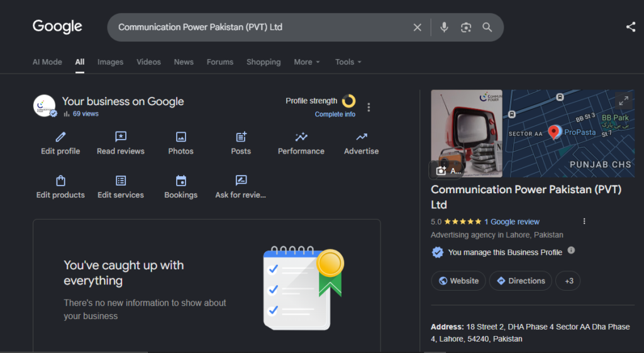Open the Images tab
This screenshot has width=644, height=353.
point(110,62)
